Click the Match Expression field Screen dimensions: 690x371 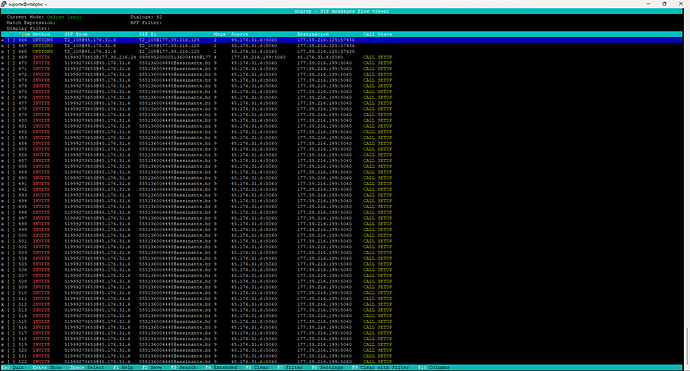click(31, 23)
